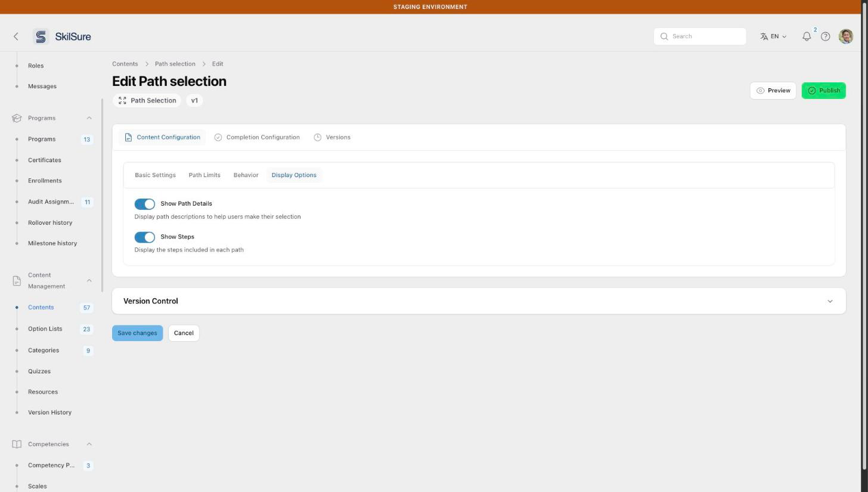The width and height of the screenshot is (868, 492).
Task: Click the Content Management document icon
Action: coord(17,281)
